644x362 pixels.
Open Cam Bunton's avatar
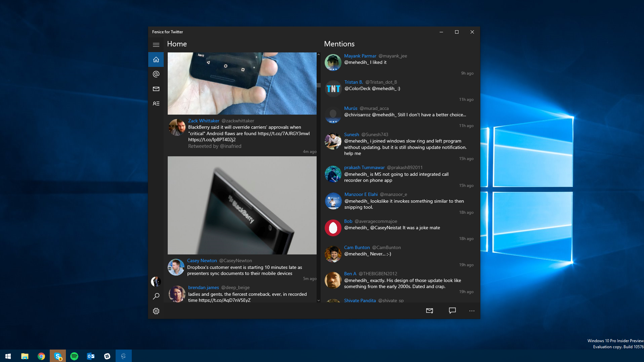pyautogui.click(x=333, y=254)
